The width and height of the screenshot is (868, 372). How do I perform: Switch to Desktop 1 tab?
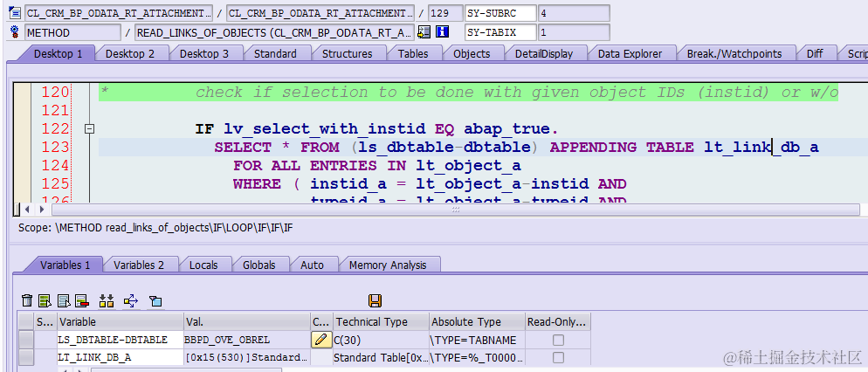58,53
